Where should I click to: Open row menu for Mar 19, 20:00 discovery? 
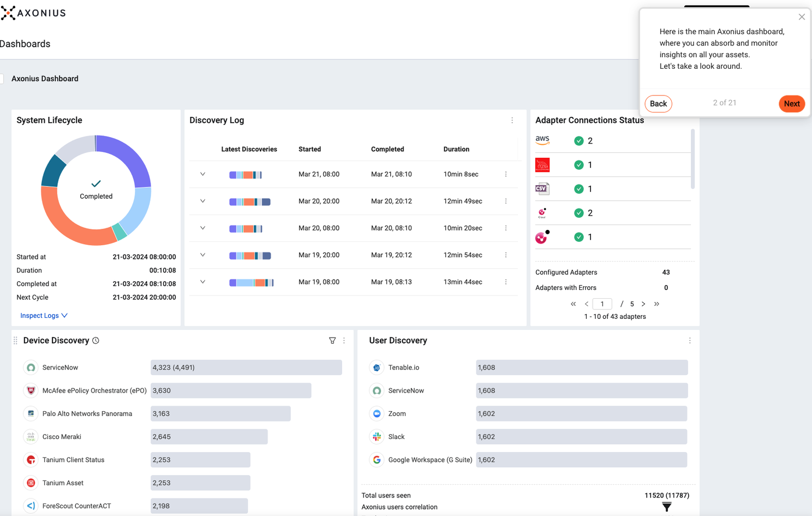point(506,255)
